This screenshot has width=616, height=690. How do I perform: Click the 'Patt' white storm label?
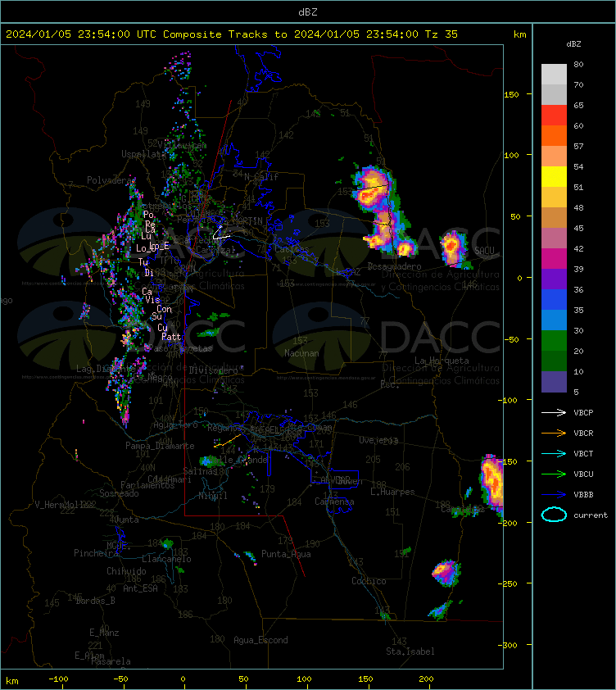pos(171,337)
